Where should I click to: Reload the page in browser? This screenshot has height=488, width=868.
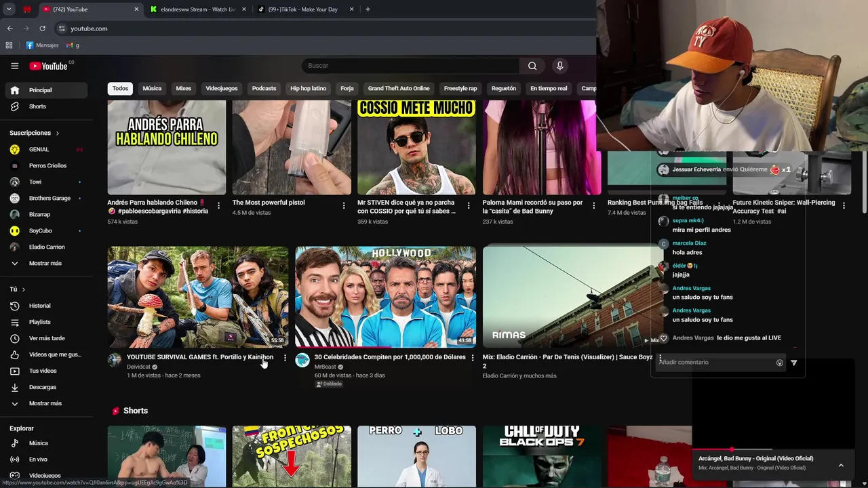point(42,28)
